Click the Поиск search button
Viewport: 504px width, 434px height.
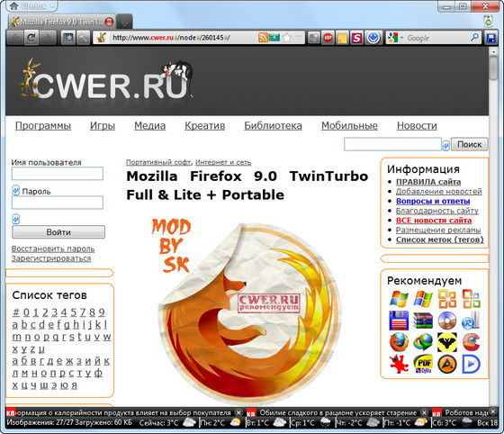pyautogui.click(x=469, y=144)
